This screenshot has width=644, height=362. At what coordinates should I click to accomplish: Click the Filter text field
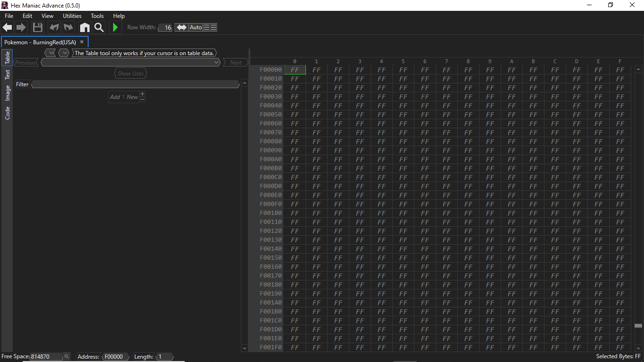tap(135, 84)
